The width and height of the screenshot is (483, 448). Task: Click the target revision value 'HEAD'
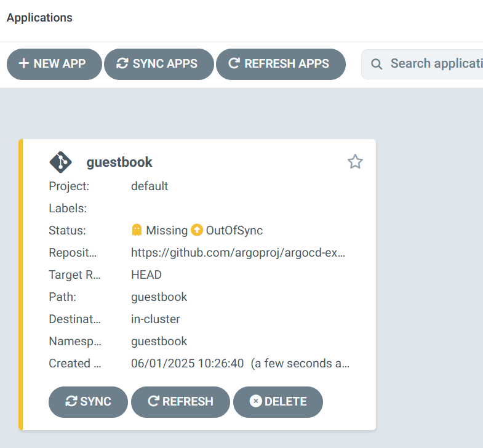point(146,275)
